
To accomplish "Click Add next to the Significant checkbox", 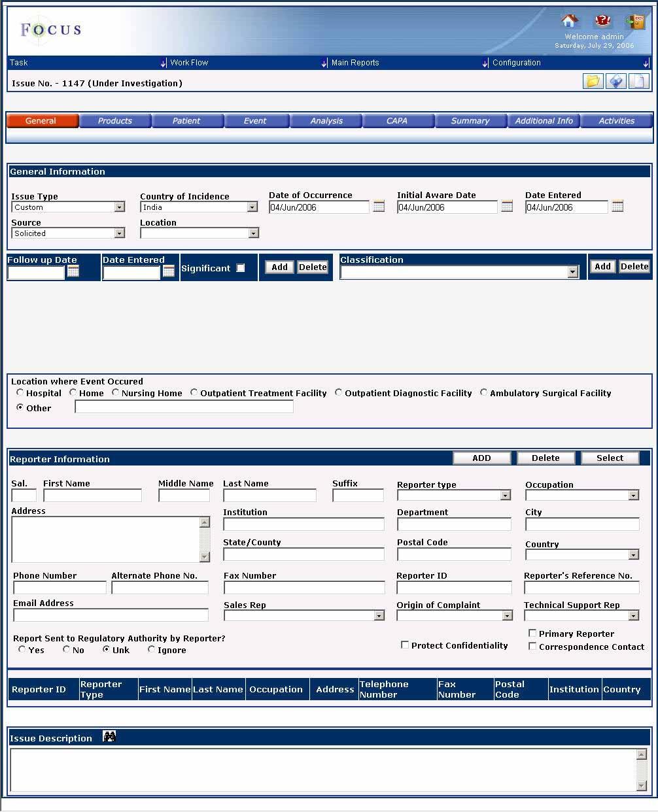I will pyautogui.click(x=280, y=267).
